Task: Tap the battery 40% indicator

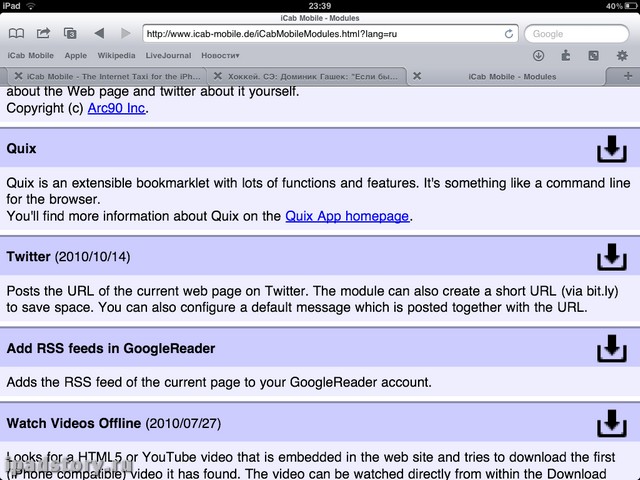Action: click(x=621, y=6)
